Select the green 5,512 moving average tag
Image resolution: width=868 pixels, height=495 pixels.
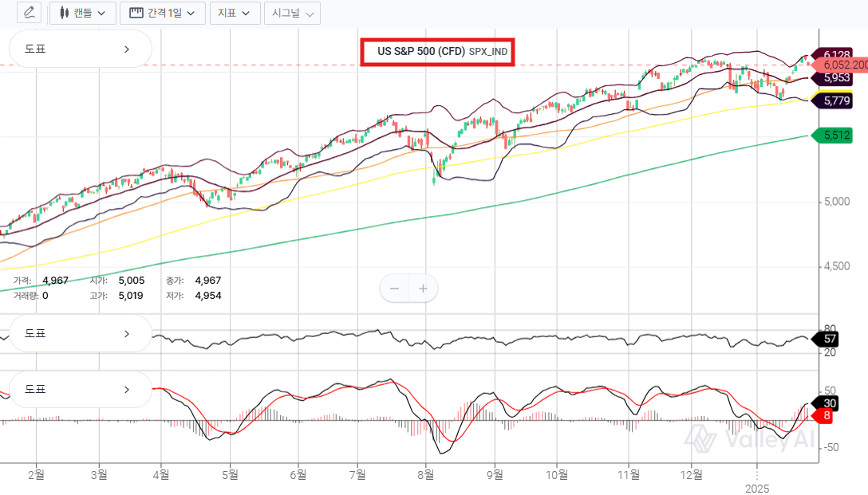click(x=835, y=136)
